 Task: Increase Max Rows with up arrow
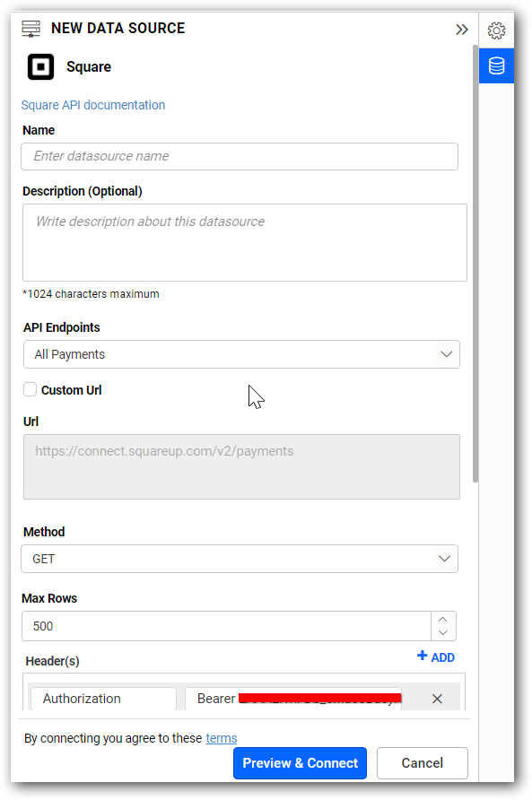(x=442, y=619)
